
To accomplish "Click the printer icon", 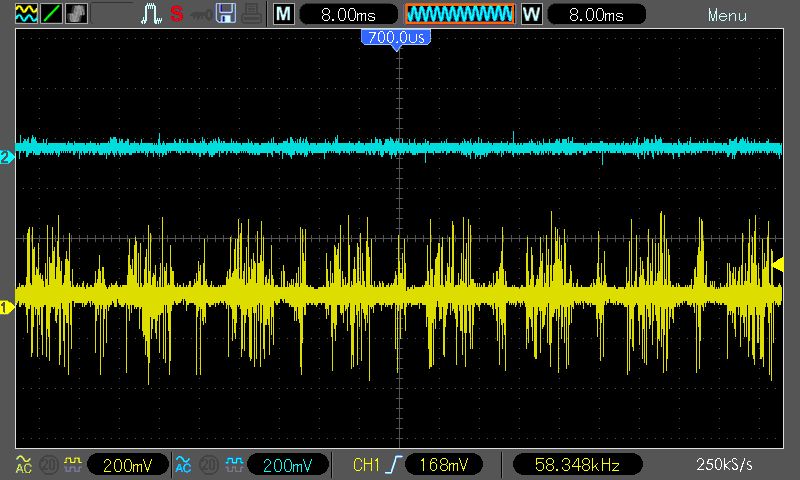I will (250, 15).
